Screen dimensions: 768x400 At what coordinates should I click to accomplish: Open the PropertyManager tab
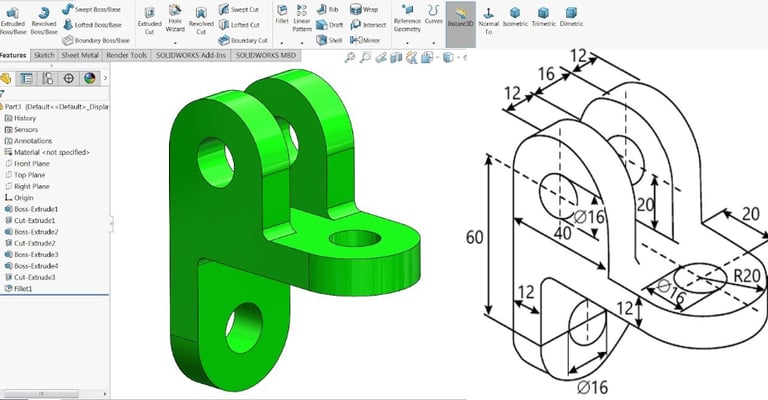[26, 78]
